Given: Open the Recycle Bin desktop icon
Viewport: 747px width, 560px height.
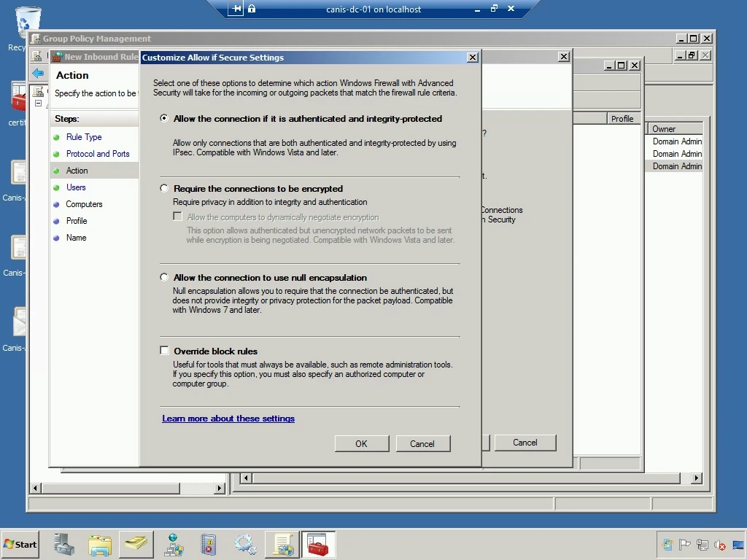Looking at the screenshot, I should [28, 22].
